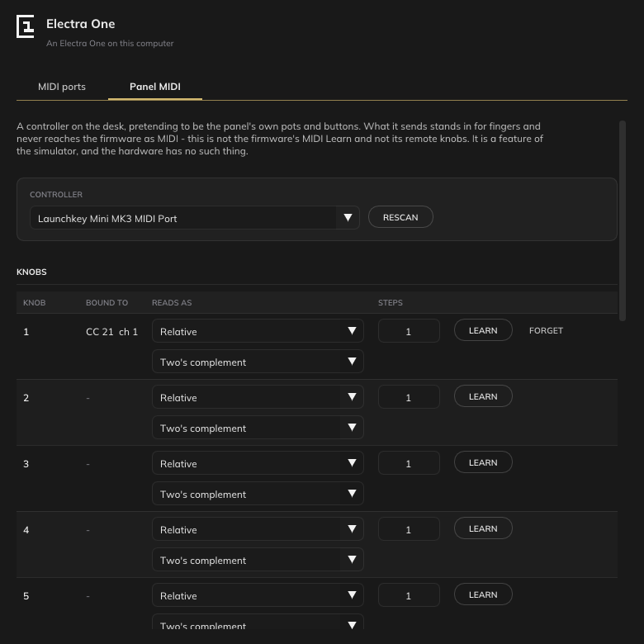
Task: Switch to the MIDI ports tab
Action: coord(62,87)
